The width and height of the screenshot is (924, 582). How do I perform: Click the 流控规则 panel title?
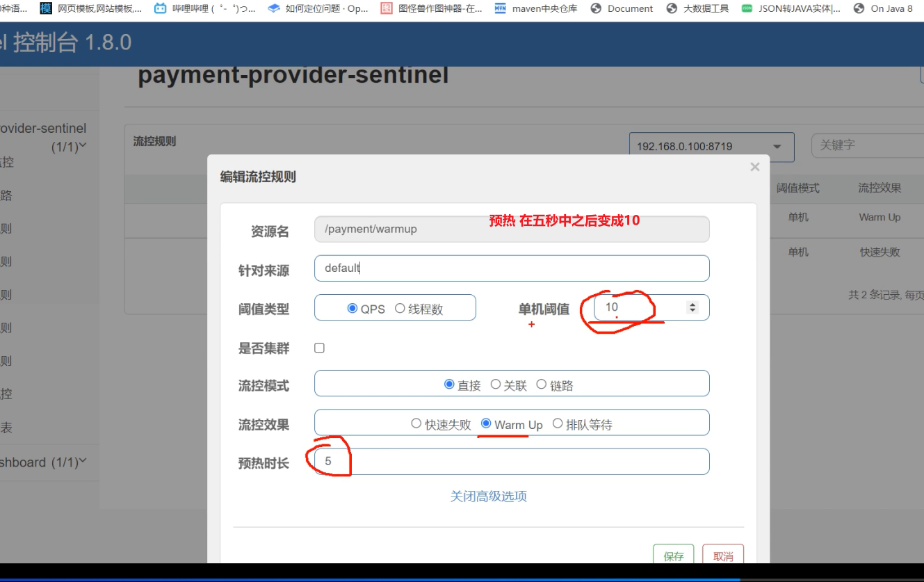[154, 141]
